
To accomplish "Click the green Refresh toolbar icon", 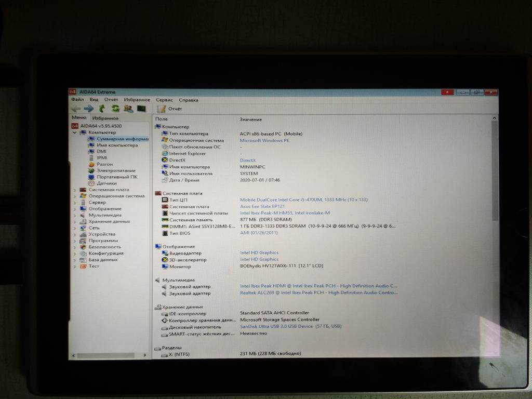I will tap(115, 109).
